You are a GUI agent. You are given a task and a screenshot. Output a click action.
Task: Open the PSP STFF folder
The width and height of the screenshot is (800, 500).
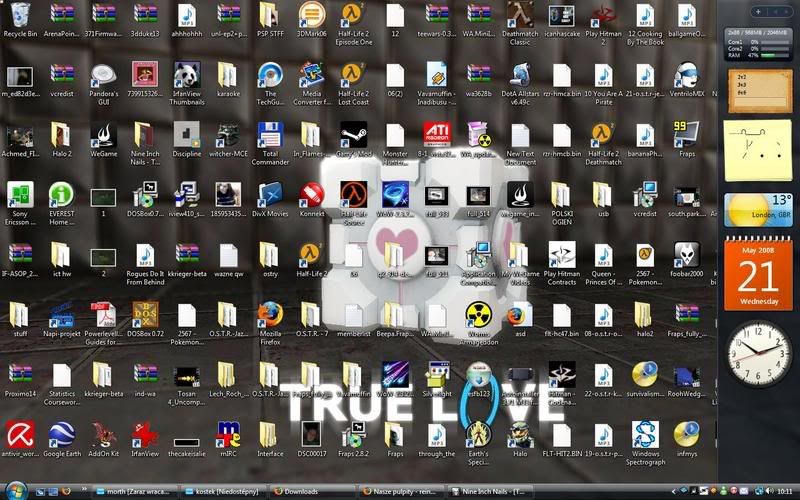coord(270,15)
